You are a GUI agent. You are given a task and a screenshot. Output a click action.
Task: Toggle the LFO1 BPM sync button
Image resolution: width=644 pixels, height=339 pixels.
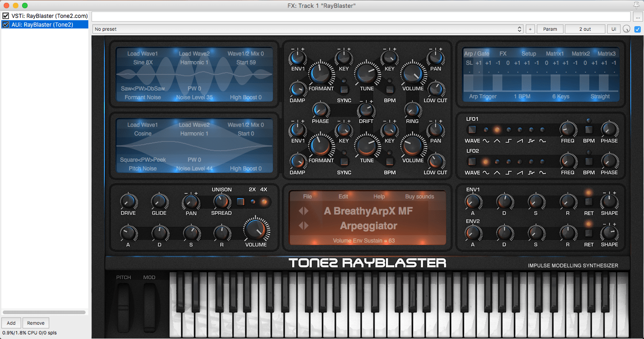[x=589, y=130]
